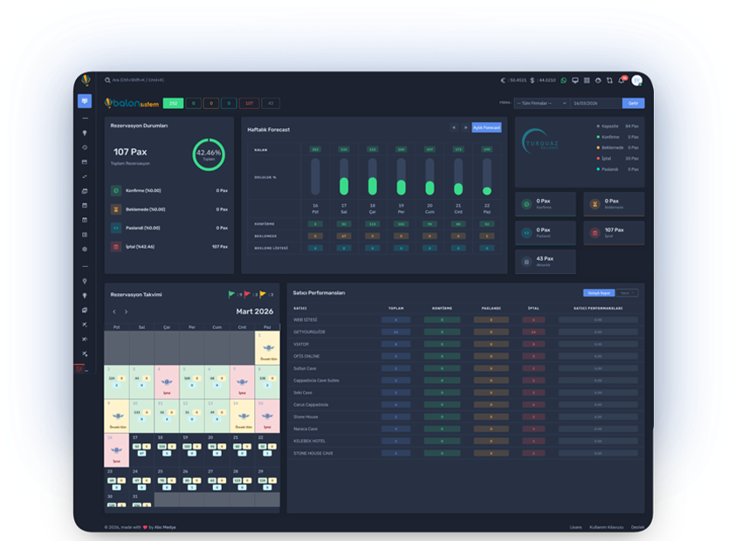Show next week in Haftalık Forecast
The image size is (756, 541).
(465, 127)
